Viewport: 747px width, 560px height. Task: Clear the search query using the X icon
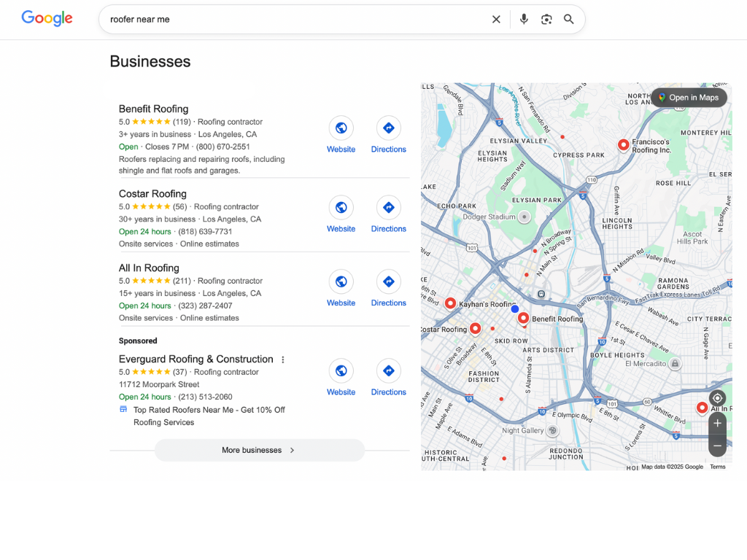pyautogui.click(x=496, y=19)
